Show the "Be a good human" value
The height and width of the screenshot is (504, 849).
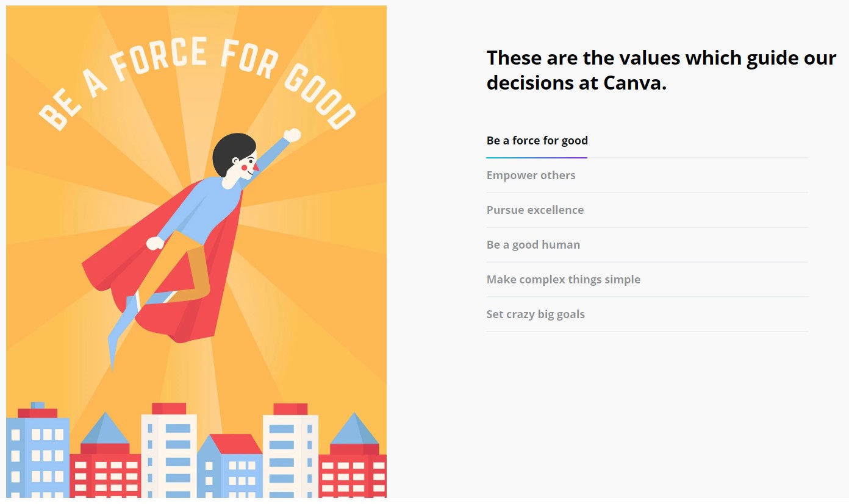coord(533,245)
